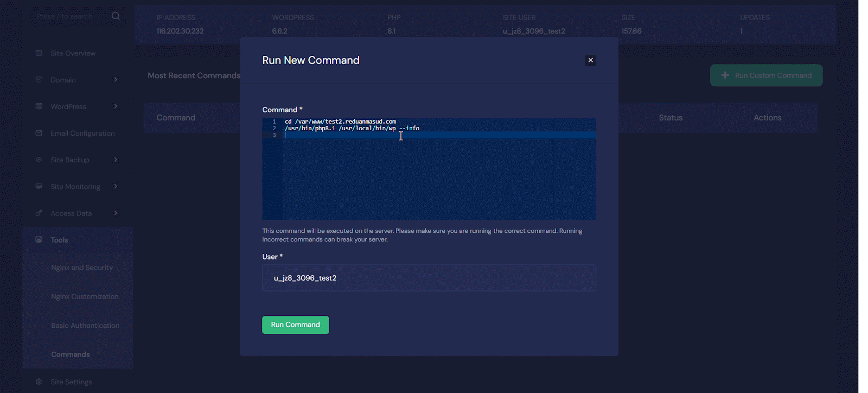Click the search magnifier icon
Image resolution: width=868 pixels, height=393 pixels.
pos(116,16)
